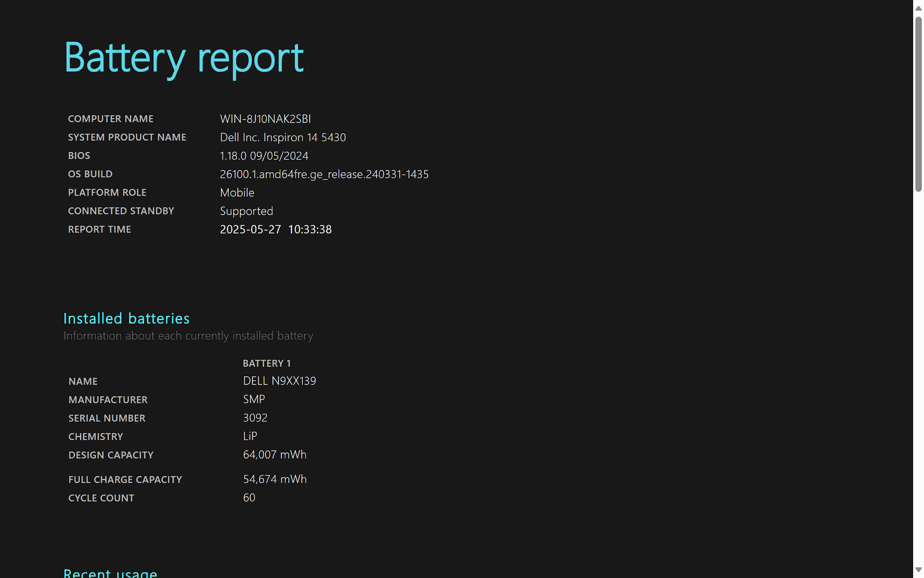The width and height of the screenshot is (924, 578).
Task: Click the vertical scrollbar thumb
Action: (918, 104)
